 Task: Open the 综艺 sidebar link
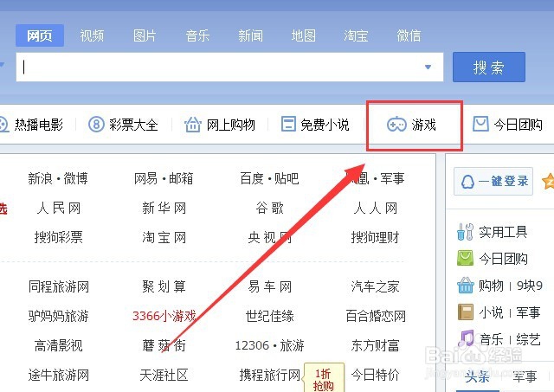(528, 339)
